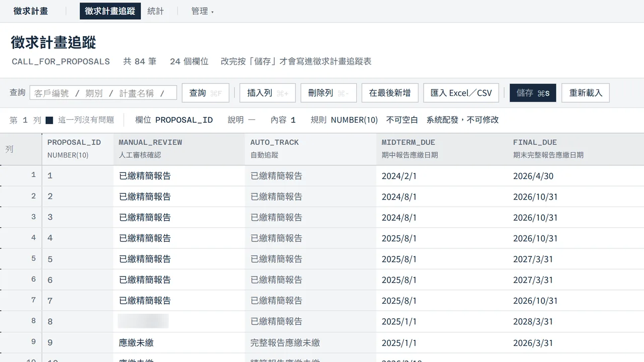Select the MIDTERM_DUE column header
Screen dimensions: 644x362
click(x=442, y=149)
